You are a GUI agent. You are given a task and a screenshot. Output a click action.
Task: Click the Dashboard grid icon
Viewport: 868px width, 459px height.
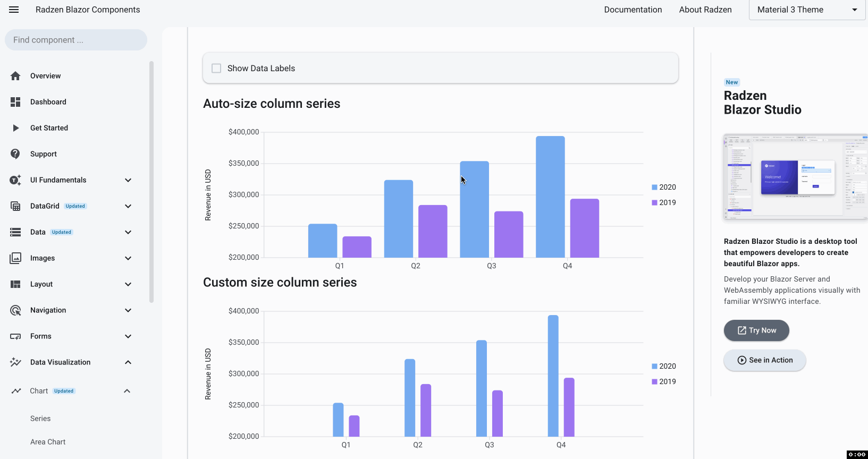click(x=15, y=102)
